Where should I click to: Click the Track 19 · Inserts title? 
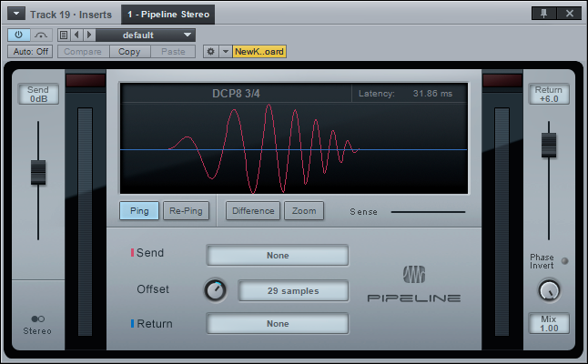click(71, 15)
